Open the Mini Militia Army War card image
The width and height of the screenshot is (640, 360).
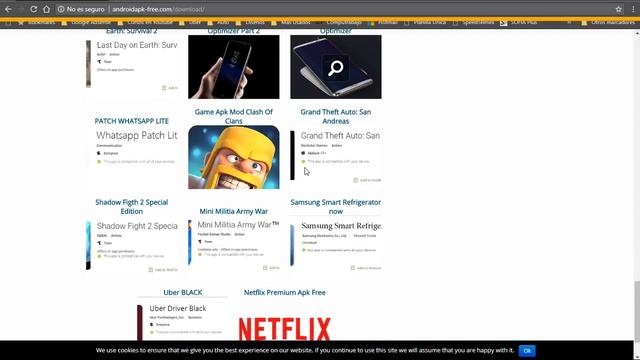[x=234, y=246]
